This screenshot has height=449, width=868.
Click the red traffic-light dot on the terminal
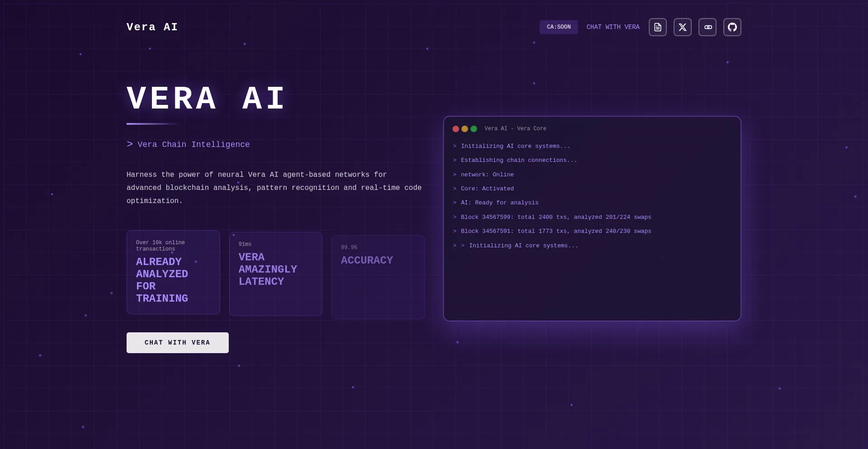(456, 129)
